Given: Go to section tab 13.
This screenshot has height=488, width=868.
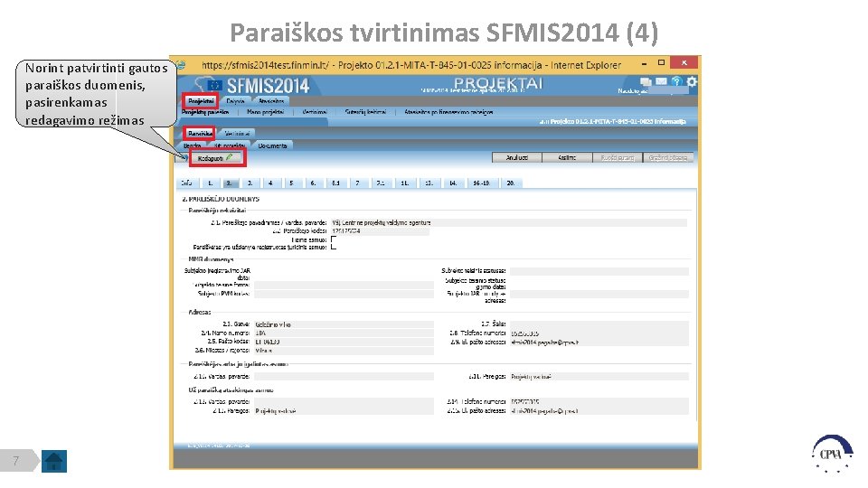Looking at the screenshot, I should click(x=429, y=183).
